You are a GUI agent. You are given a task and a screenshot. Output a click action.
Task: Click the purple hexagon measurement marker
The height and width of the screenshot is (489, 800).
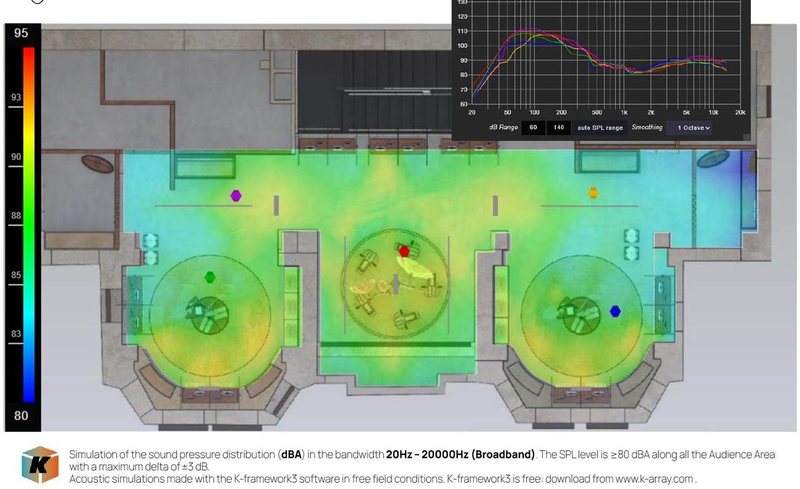click(x=236, y=195)
